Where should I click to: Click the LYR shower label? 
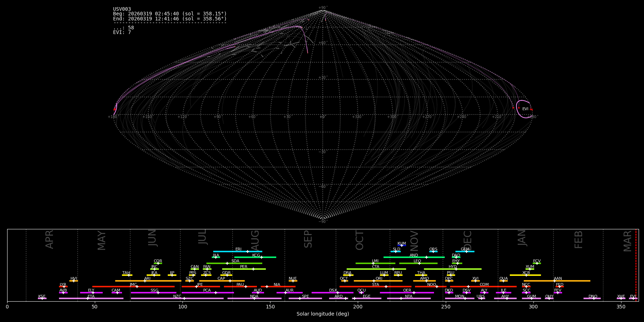click(63, 285)
